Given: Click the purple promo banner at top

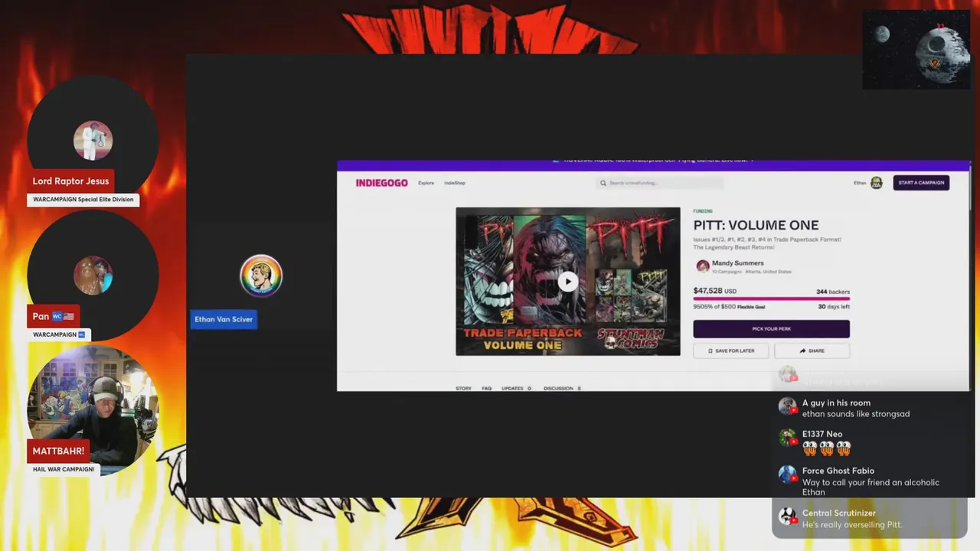Looking at the screenshot, I should 654,164.
